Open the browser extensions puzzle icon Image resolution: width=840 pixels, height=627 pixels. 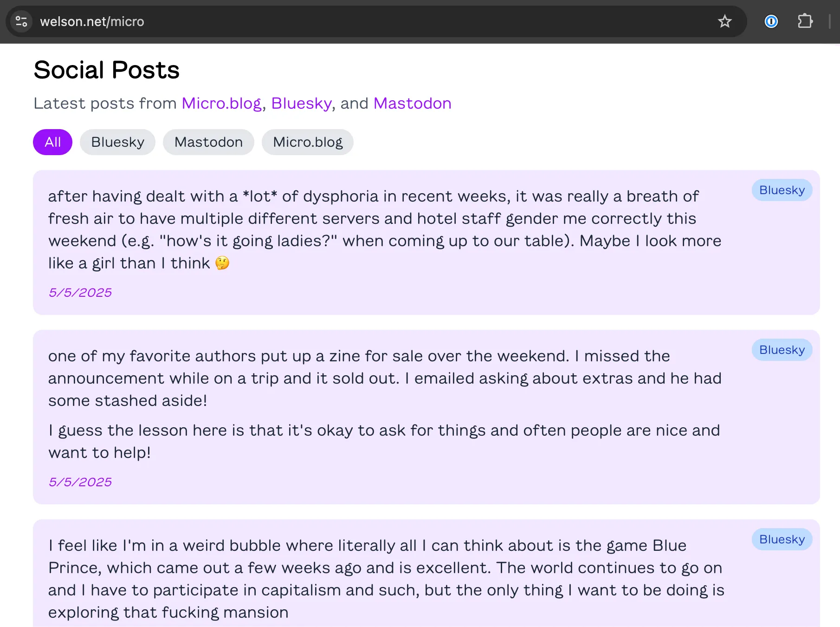805,21
